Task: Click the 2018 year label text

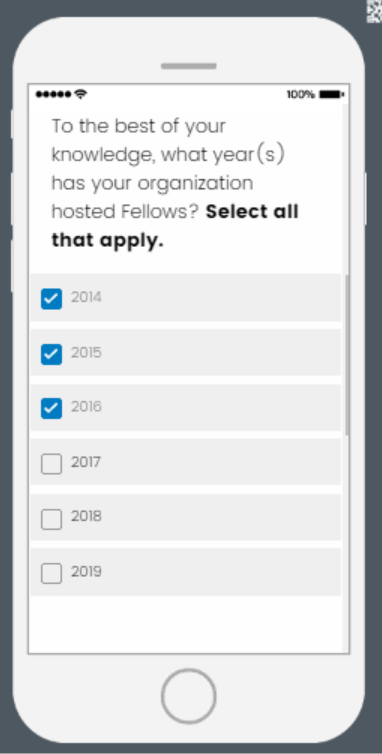Action: tap(86, 517)
